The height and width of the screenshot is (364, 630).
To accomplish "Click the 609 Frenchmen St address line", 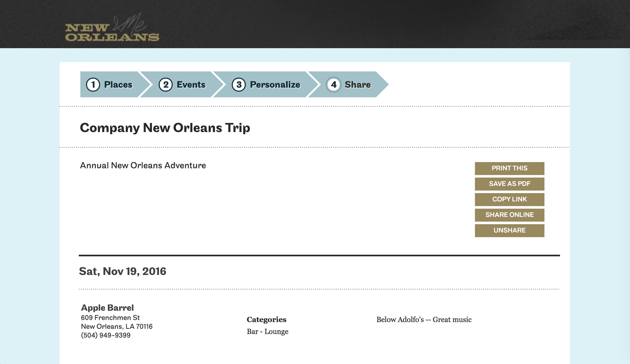I will (110, 318).
